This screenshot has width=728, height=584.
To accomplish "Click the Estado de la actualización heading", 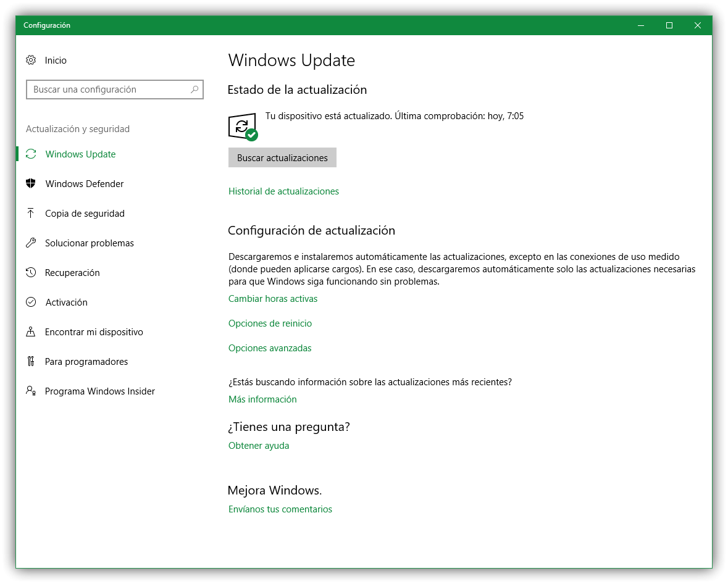I will 297,90.
